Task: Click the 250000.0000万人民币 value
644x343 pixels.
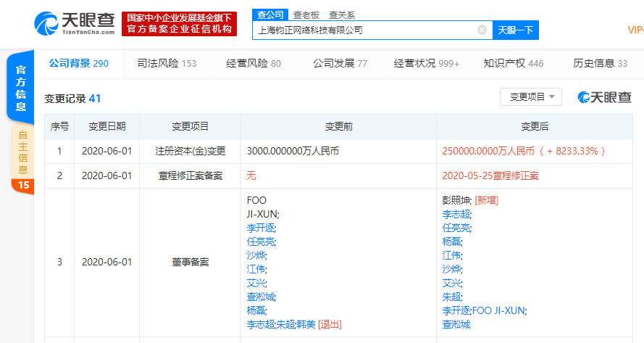Action: tap(488, 151)
